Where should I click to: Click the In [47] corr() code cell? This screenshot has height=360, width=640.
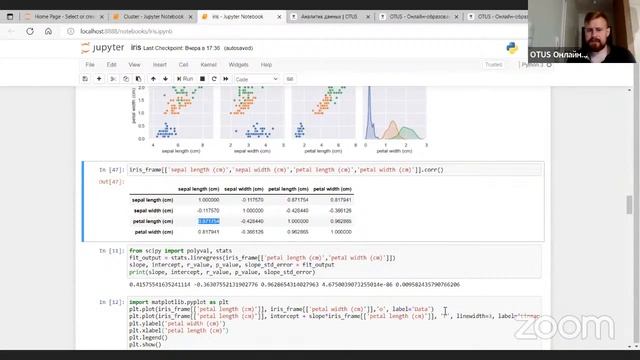pyautogui.click(x=335, y=170)
